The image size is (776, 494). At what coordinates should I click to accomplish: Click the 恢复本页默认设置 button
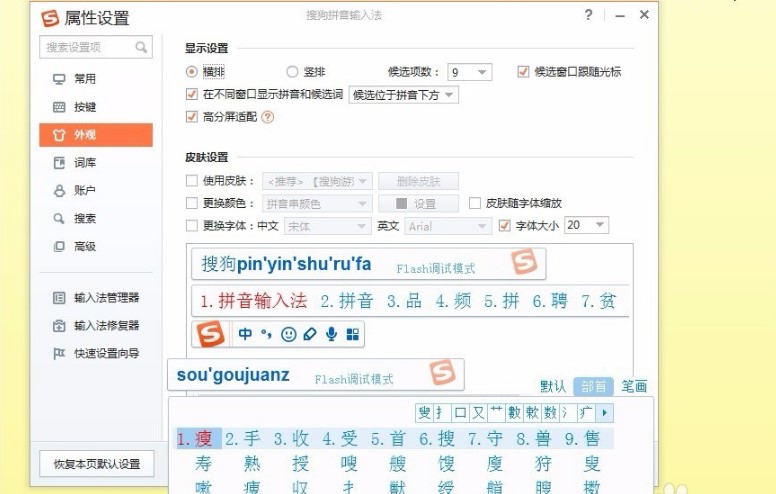click(97, 464)
